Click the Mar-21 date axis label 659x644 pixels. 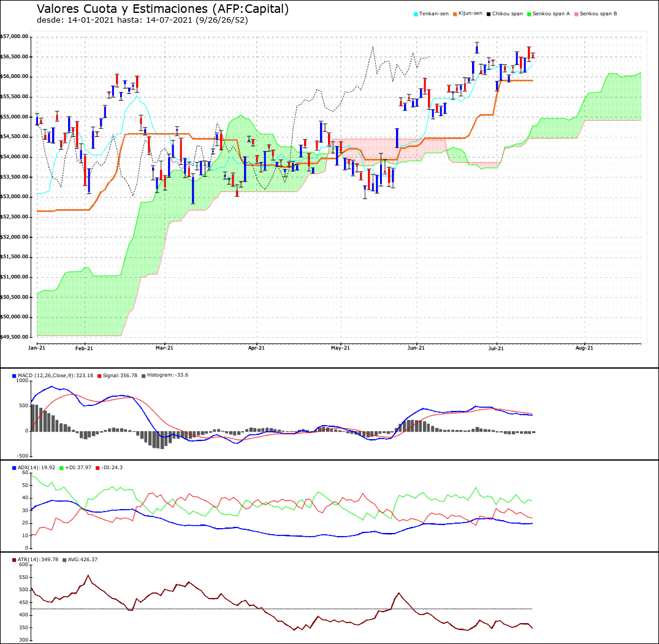164,348
